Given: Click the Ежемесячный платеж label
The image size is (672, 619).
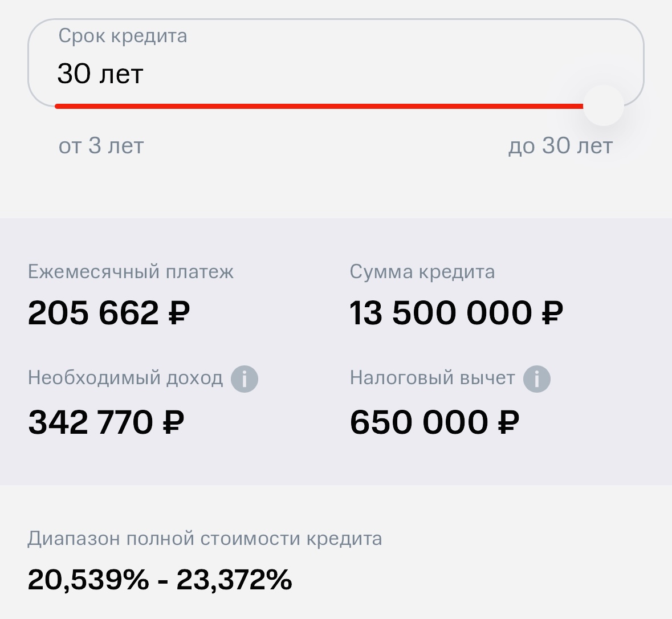Looking at the screenshot, I should click(x=131, y=272).
